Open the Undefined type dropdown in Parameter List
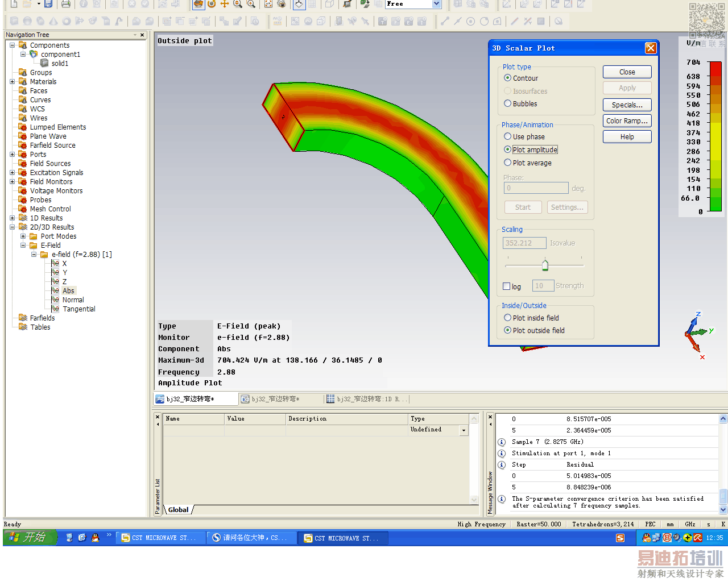Image resolution: width=728 pixels, height=582 pixels. click(464, 431)
